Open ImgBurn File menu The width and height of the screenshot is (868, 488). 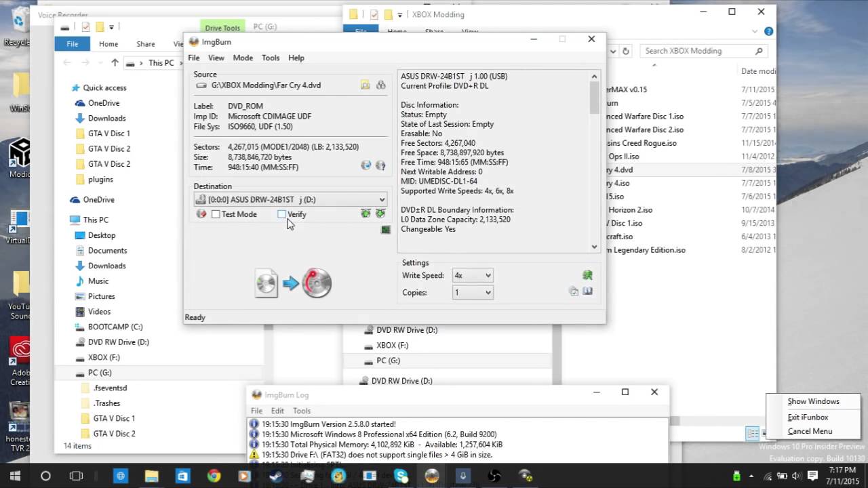(x=194, y=58)
